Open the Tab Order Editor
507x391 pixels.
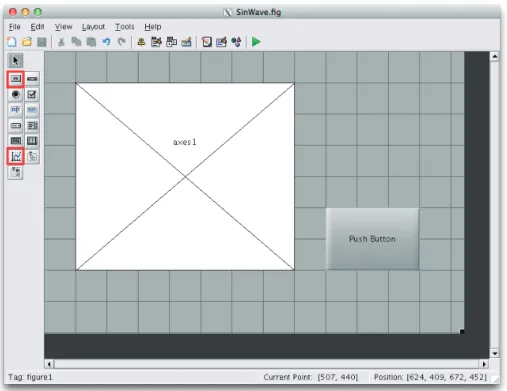171,42
